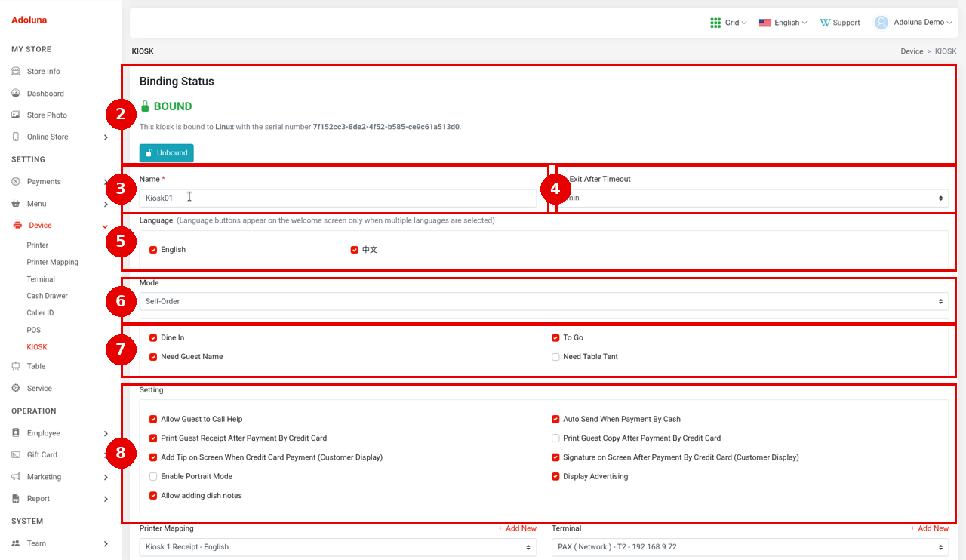966x560 pixels.
Task: Enable the Need Table Tent checkbox
Action: 555,357
